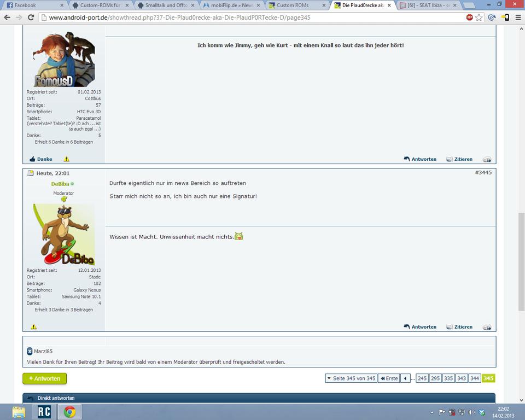Open the RC app in the taskbar
This screenshot has height=420, width=525.
click(x=44, y=411)
